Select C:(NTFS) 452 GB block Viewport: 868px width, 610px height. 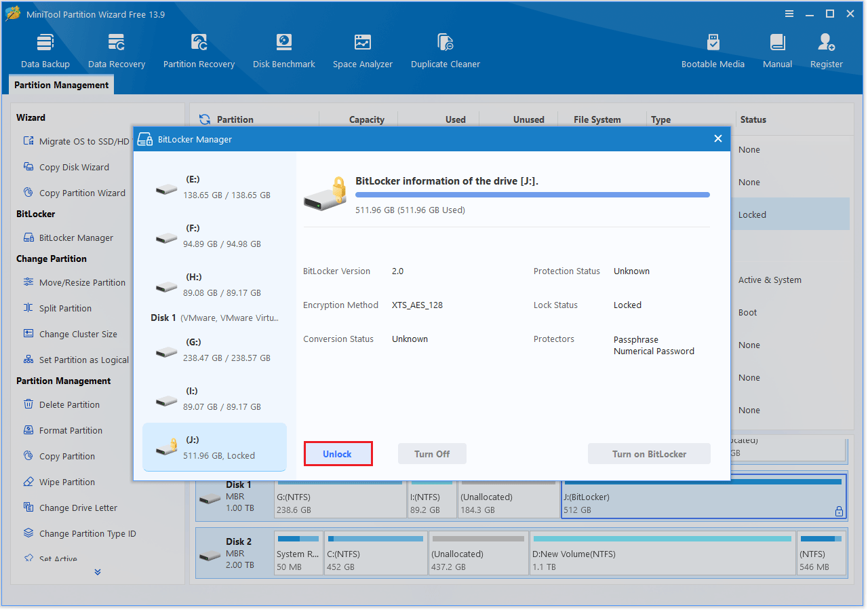point(376,553)
